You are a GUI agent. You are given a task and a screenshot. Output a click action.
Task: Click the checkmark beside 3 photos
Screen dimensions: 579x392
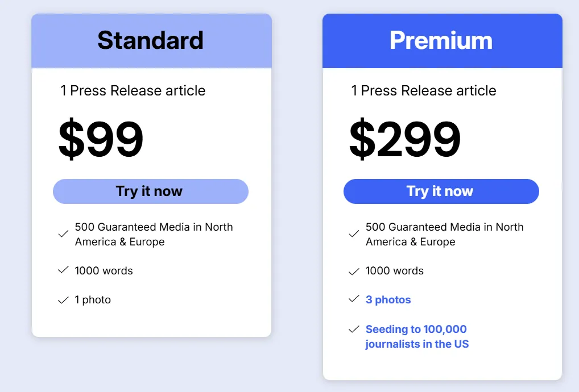(x=354, y=299)
